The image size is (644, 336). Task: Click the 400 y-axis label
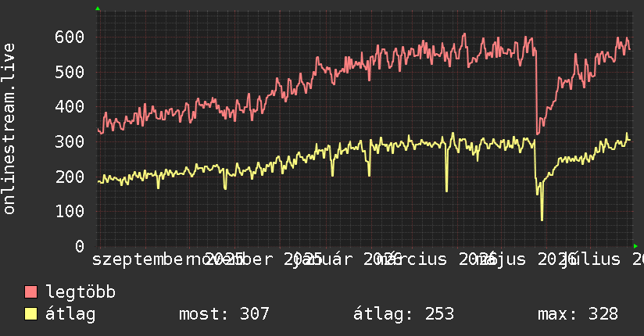click(x=70, y=107)
